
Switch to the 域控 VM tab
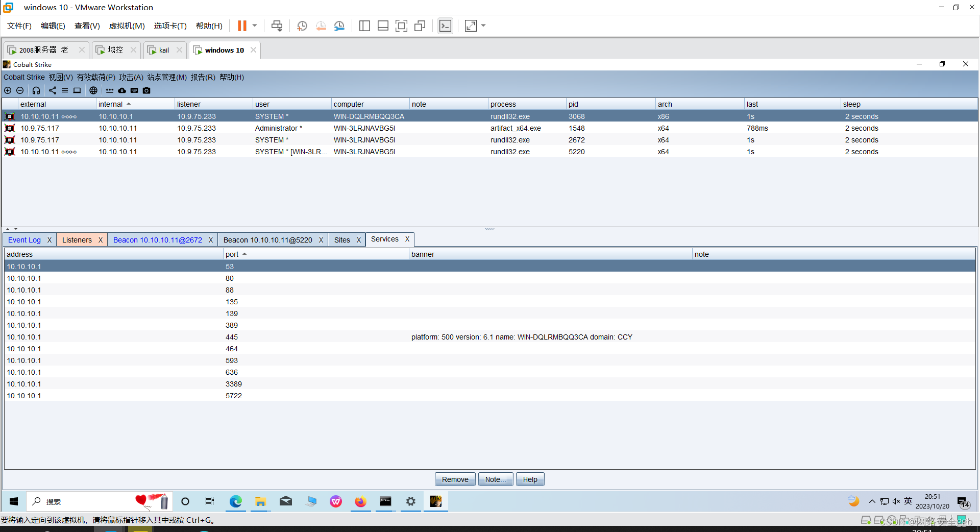coord(115,50)
